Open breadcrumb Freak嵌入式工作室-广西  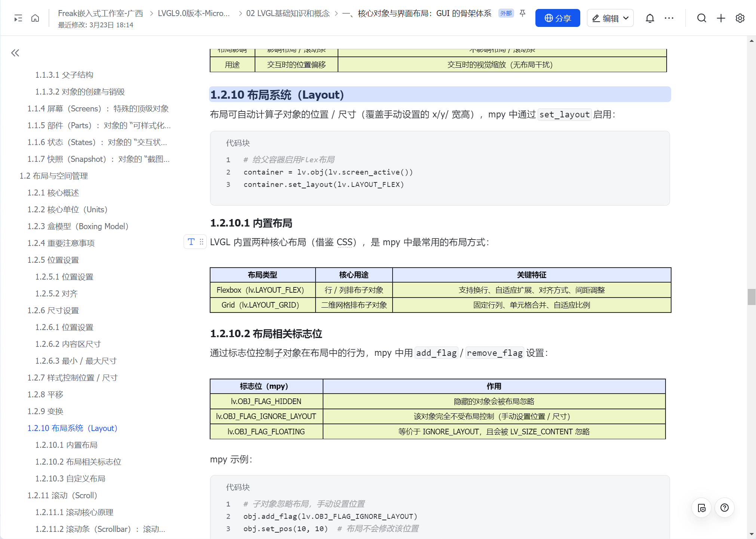[x=100, y=13]
